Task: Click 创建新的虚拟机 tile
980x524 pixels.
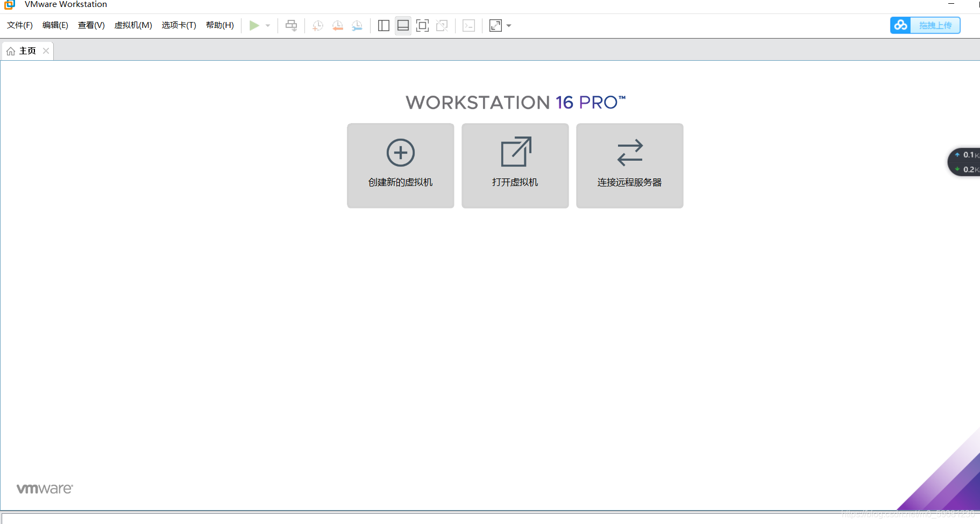Action: [x=401, y=166]
